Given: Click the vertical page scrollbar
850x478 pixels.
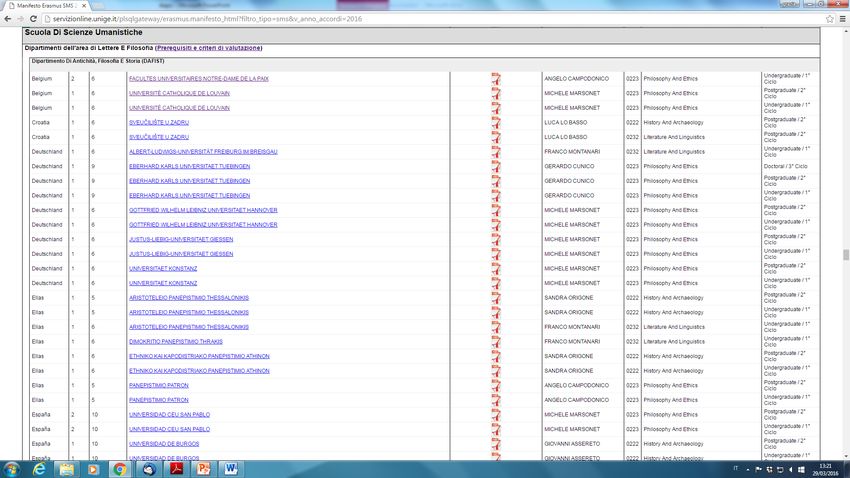Looking at the screenshot, I should coord(845,255).
